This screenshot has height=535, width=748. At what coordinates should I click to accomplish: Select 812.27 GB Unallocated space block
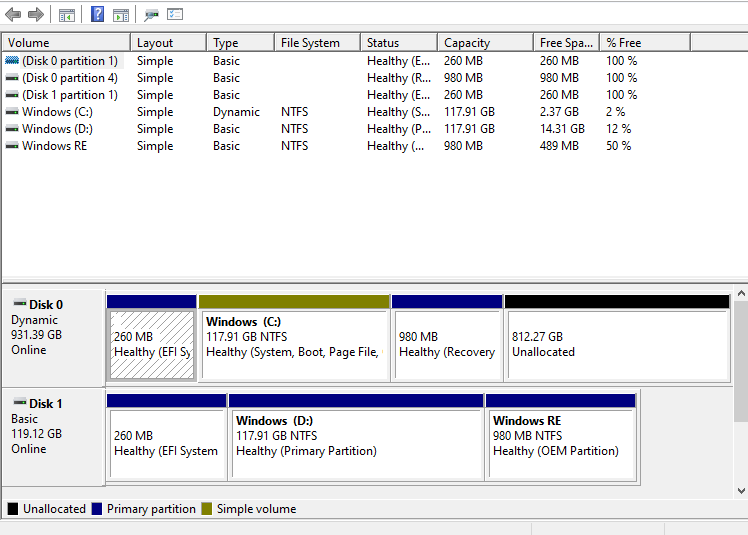(x=617, y=338)
